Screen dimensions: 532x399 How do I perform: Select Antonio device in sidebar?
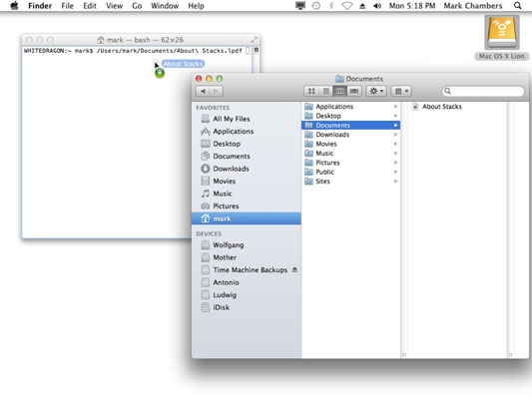(x=246, y=282)
